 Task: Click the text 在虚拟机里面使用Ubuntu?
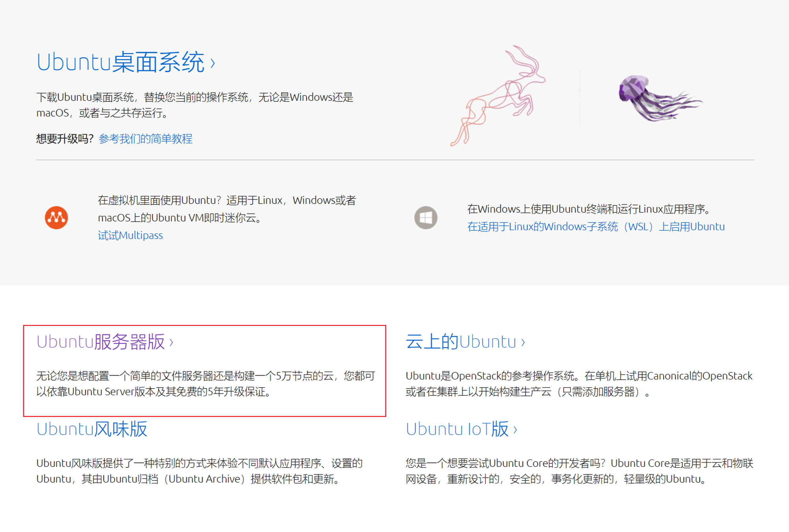(x=160, y=200)
